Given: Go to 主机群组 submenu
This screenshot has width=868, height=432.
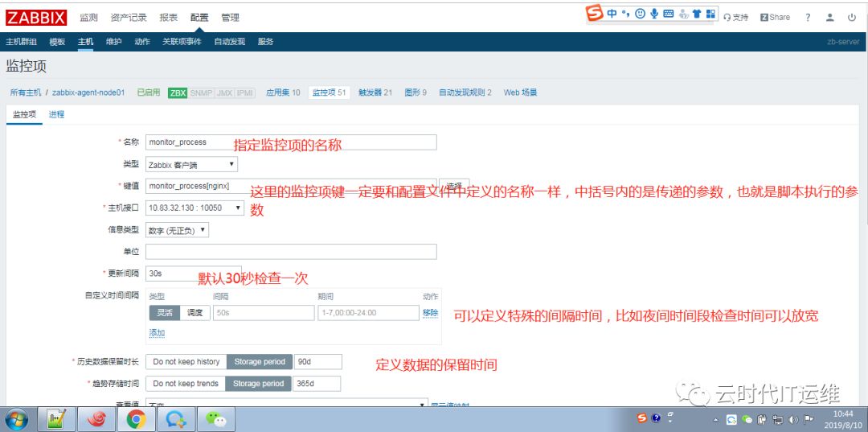Looking at the screenshot, I should pyautogui.click(x=22, y=42).
